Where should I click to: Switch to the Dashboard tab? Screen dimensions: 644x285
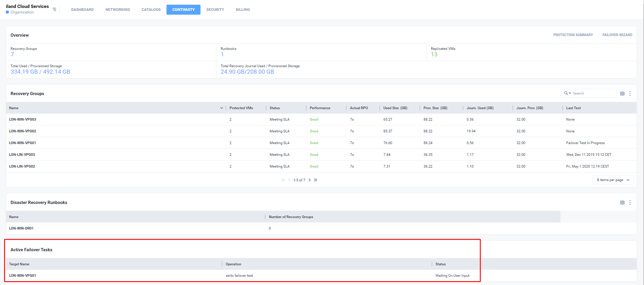click(x=82, y=10)
